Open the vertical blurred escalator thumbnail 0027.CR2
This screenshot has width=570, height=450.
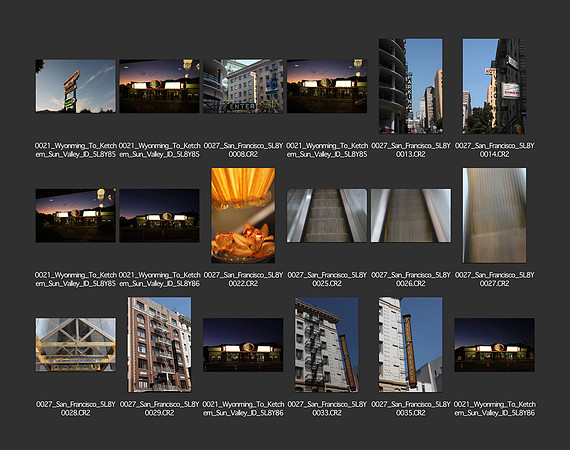pyautogui.click(x=494, y=215)
